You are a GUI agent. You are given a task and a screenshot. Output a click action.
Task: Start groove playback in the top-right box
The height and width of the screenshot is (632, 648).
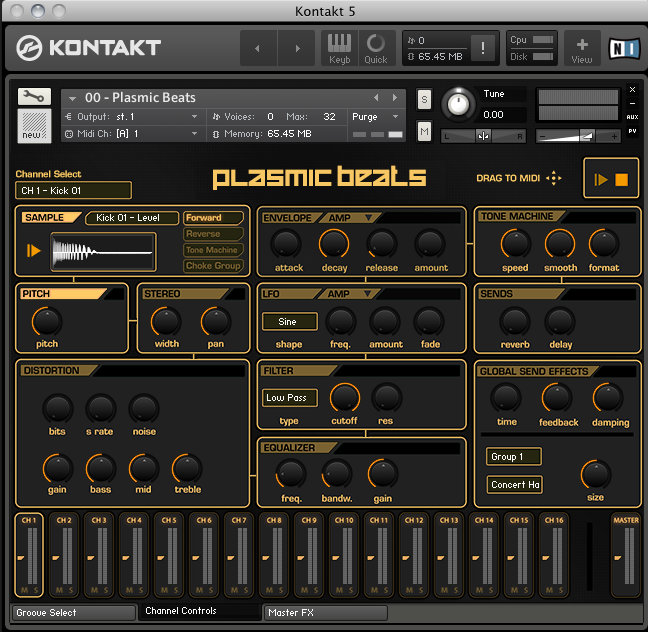[600, 180]
